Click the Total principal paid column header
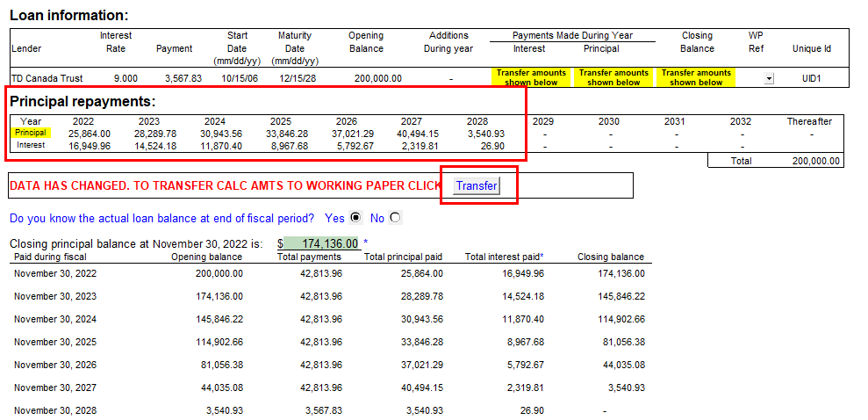 (403, 257)
